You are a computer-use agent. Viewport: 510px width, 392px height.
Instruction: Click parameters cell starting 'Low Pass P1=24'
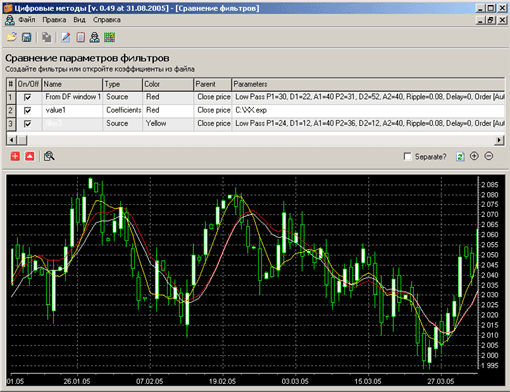coord(368,124)
